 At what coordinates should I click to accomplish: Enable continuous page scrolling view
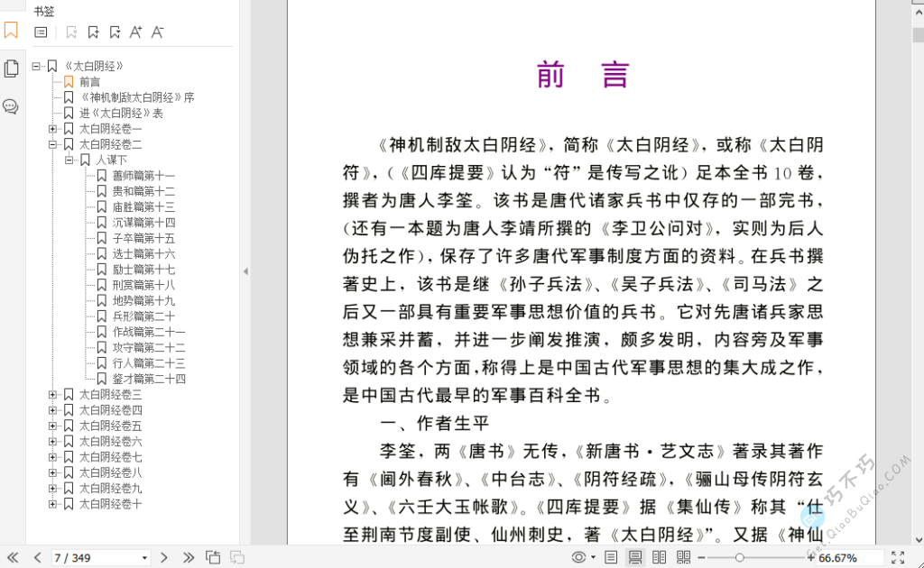click(635, 558)
